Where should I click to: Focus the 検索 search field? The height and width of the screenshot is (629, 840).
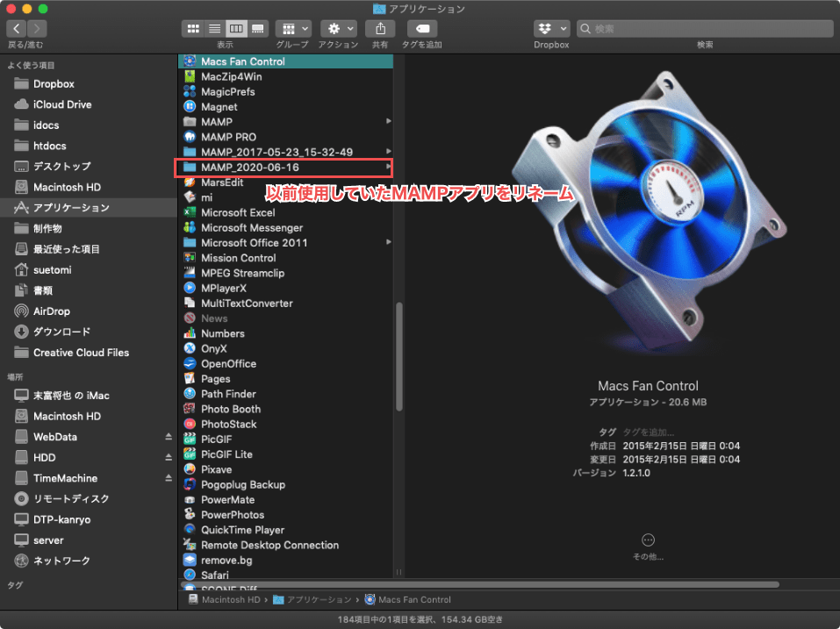[x=705, y=28]
